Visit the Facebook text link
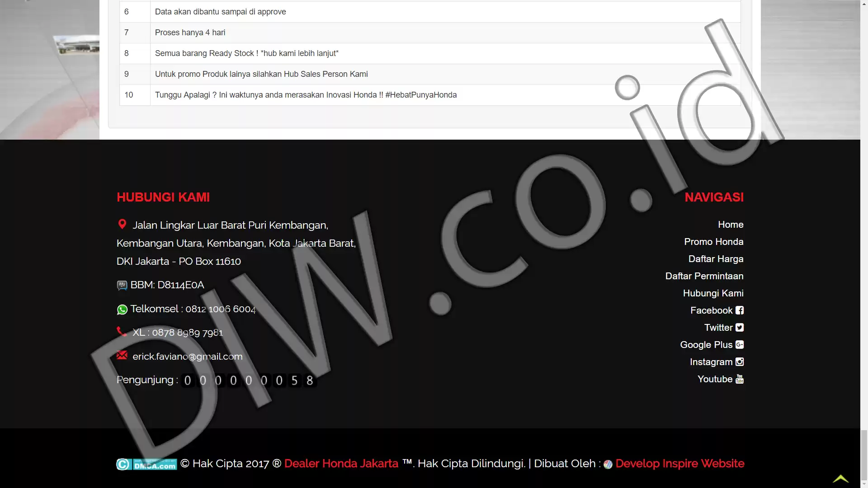 click(712, 310)
